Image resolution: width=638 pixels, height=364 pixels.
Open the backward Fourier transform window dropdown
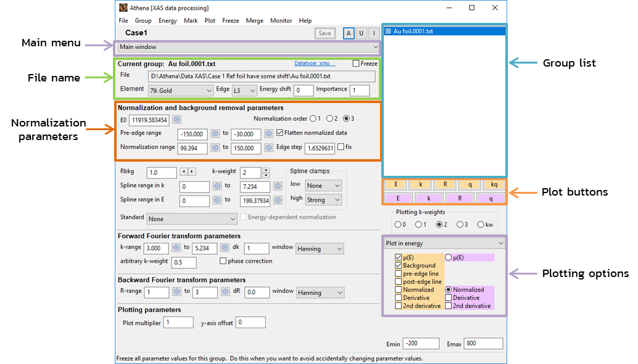tap(320, 292)
